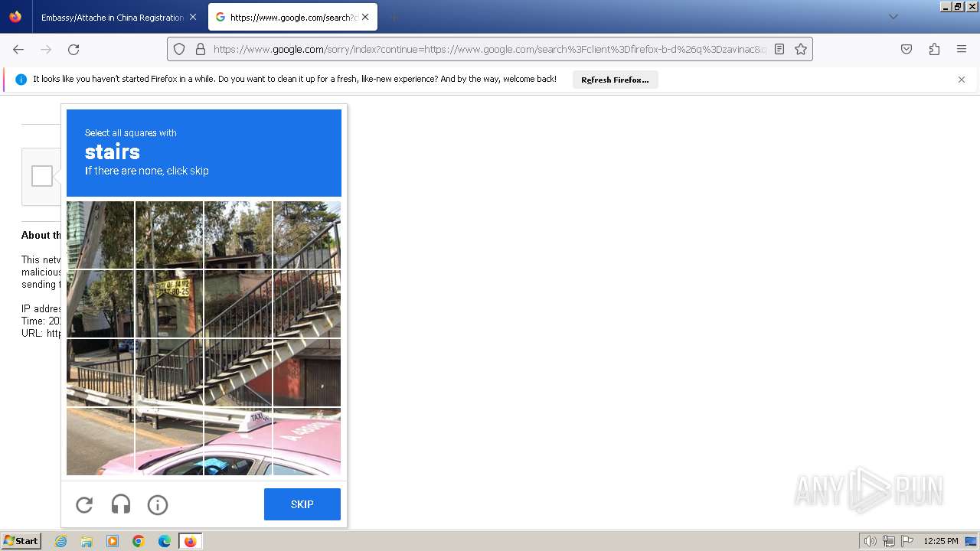Reload the captcha challenge
This screenshot has width=980, height=551.
pos(84,504)
